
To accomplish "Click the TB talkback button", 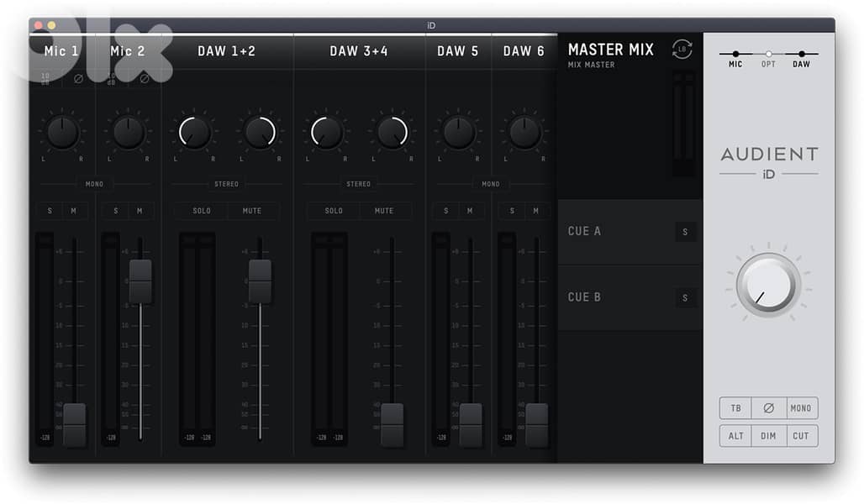I will tap(736, 408).
